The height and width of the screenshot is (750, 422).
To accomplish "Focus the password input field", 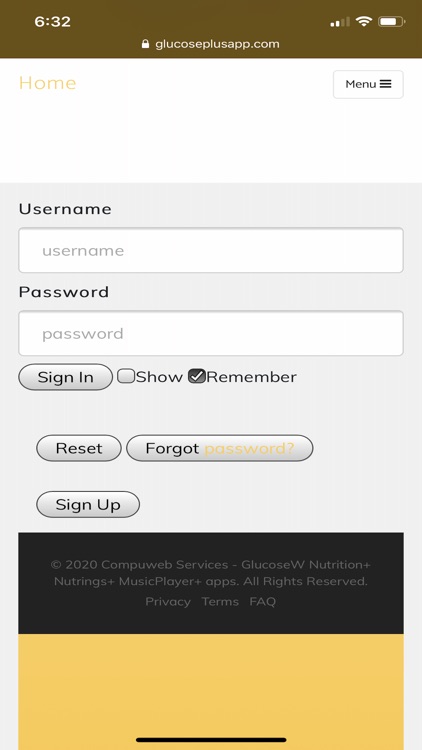I will [211, 333].
